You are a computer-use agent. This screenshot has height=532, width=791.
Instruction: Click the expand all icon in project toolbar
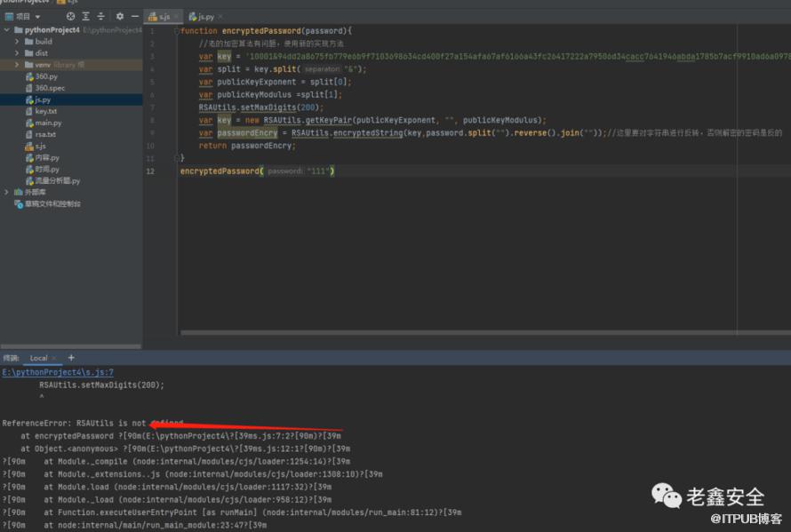(x=87, y=16)
